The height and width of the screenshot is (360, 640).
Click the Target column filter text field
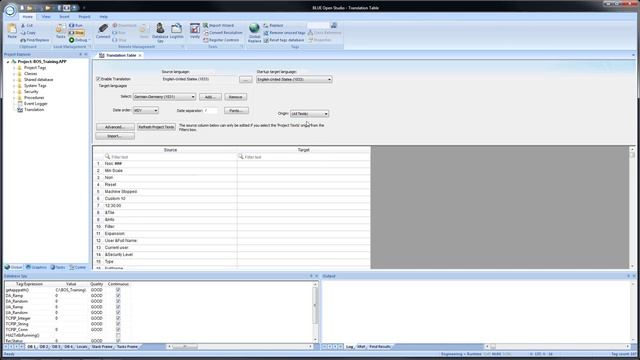click(x=304, y=157)
